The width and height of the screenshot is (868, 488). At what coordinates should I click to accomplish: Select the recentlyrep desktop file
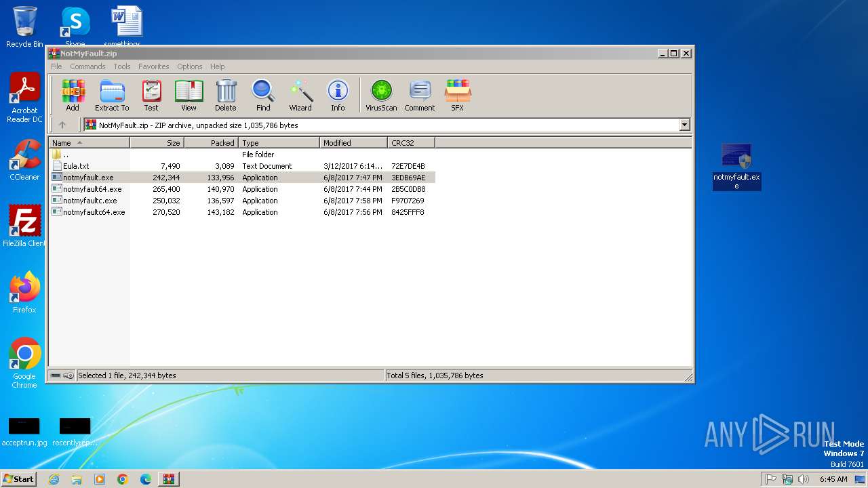click(x=75, y=432)
